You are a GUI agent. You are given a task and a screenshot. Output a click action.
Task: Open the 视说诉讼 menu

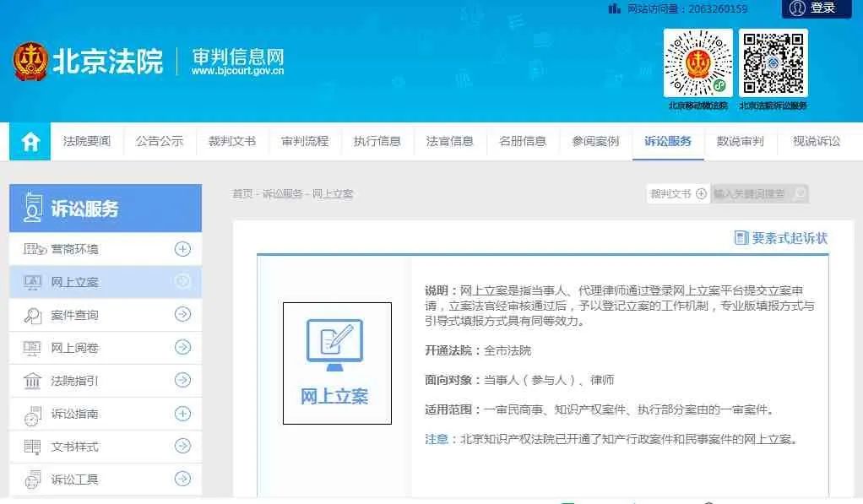click(817, 141)
